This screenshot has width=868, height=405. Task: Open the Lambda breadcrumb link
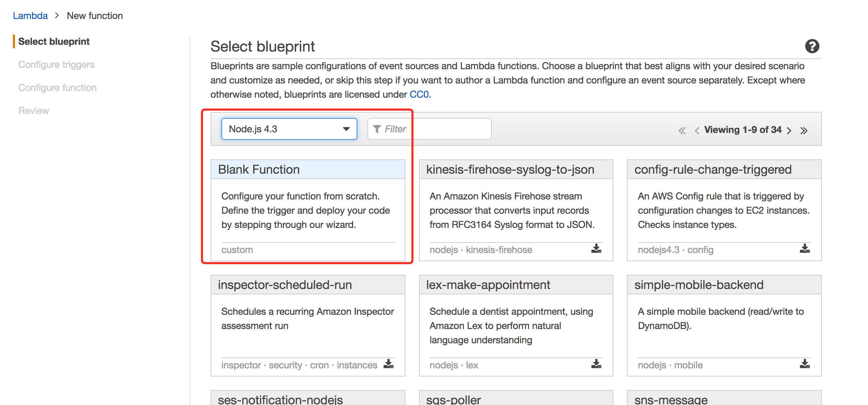[x=30, y=16]
